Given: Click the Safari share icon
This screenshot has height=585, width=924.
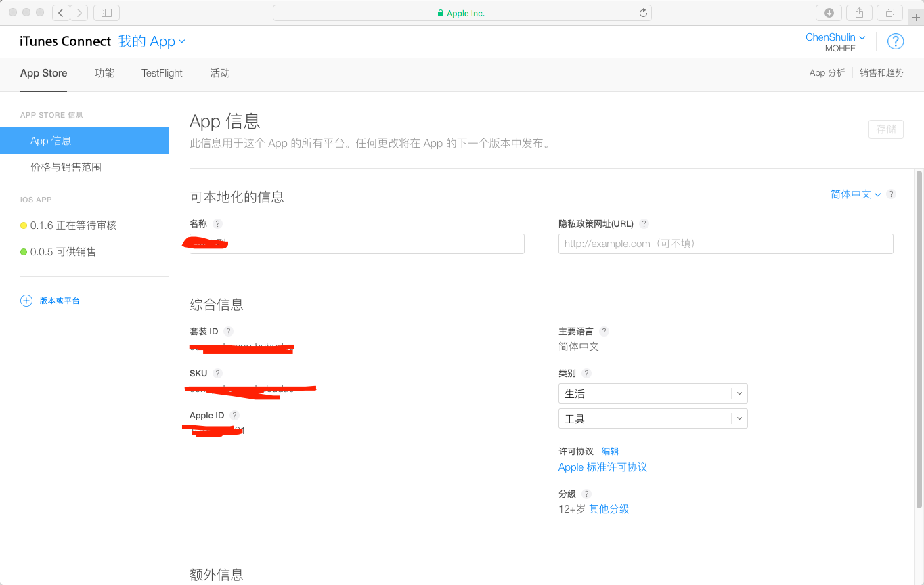Looking at the screenshot, I should point(860,13).
